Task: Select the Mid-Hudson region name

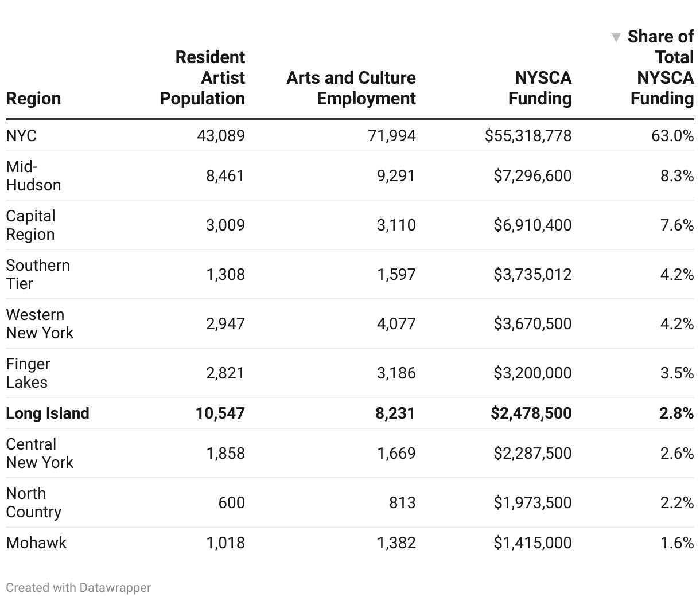Action: pyautogui.click(x=33, y=176)
